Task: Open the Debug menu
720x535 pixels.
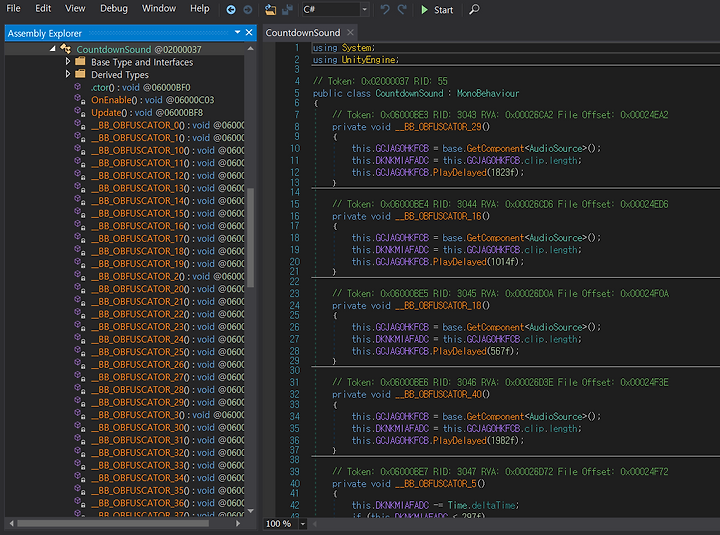Action: (114, 8)
